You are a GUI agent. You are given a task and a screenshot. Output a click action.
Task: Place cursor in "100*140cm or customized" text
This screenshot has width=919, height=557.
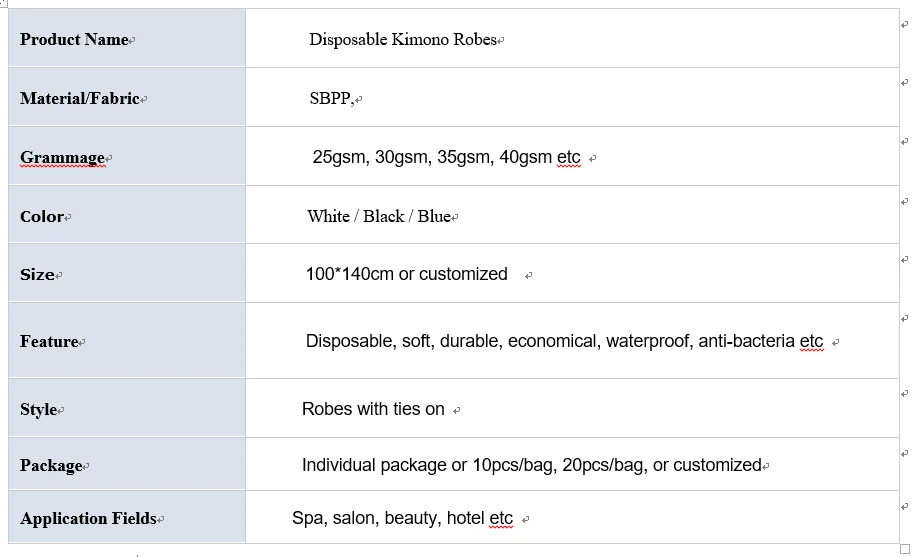click(406, 274)
